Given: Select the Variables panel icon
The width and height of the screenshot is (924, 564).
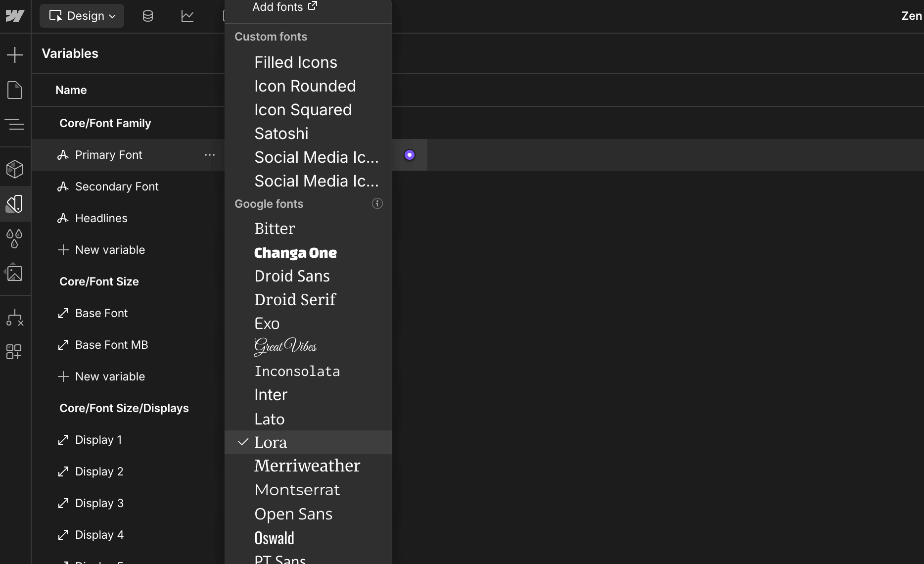Looking at the screenshot, I should [15, 204].
